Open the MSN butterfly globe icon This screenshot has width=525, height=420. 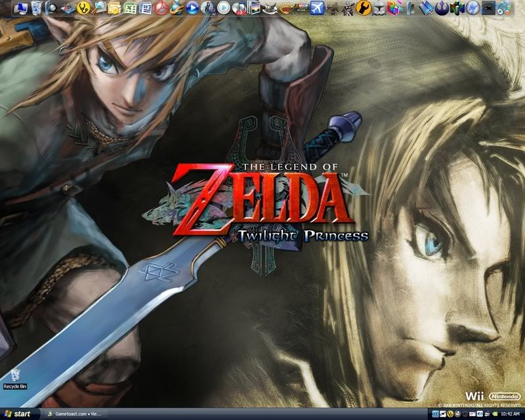177,8
